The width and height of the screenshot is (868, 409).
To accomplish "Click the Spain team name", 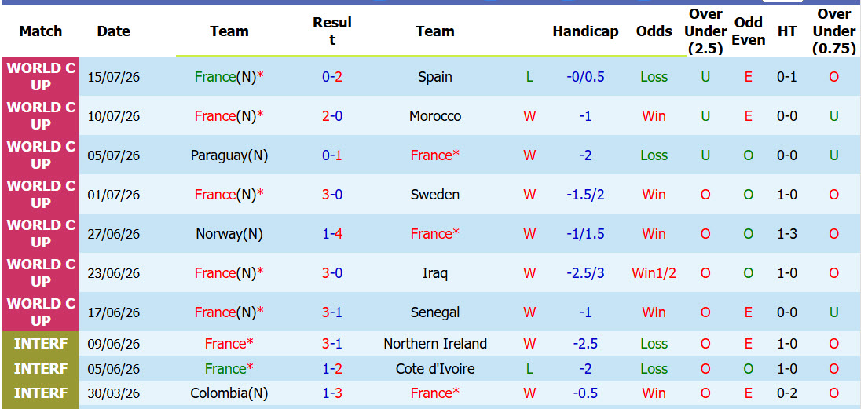I will click(x=435, y=77).
